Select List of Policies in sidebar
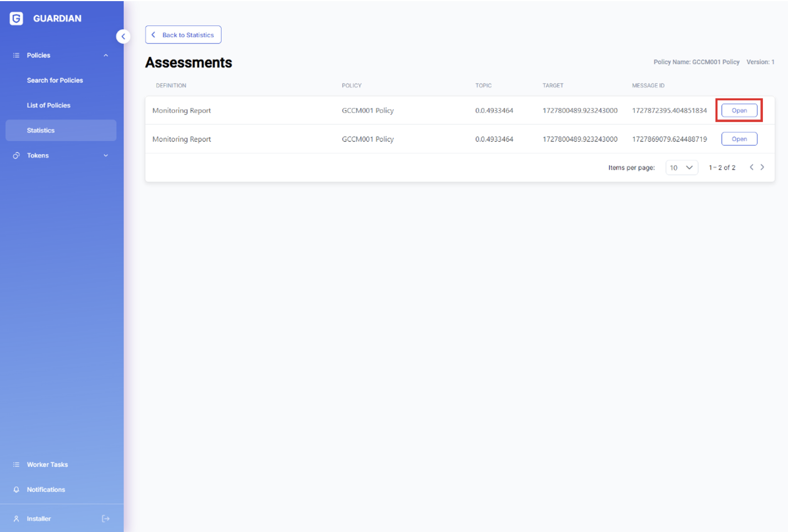 tap(48, 106)
